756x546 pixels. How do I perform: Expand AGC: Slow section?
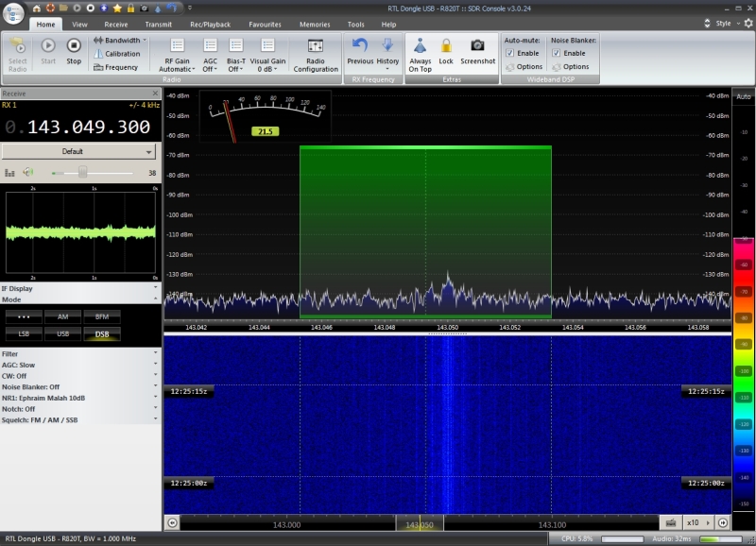pos(80,365)
